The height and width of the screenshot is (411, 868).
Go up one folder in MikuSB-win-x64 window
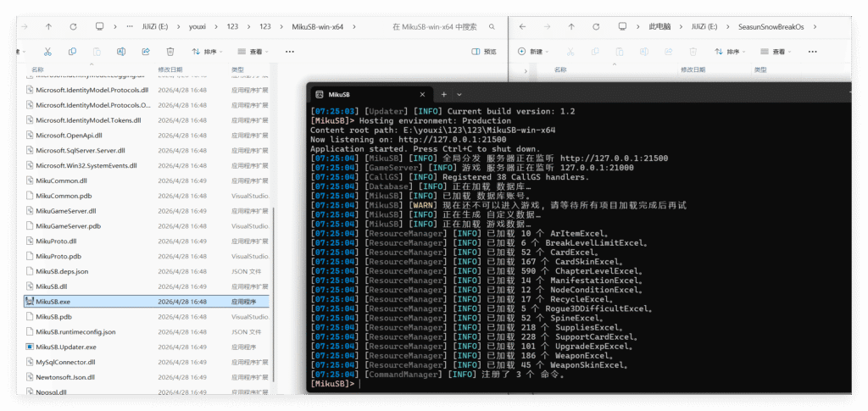48,26
